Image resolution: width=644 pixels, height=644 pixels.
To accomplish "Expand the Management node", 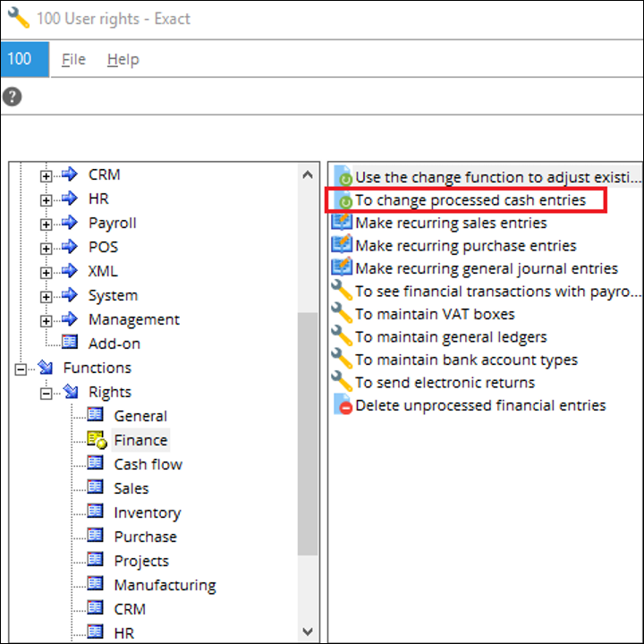I will point(46,321).
